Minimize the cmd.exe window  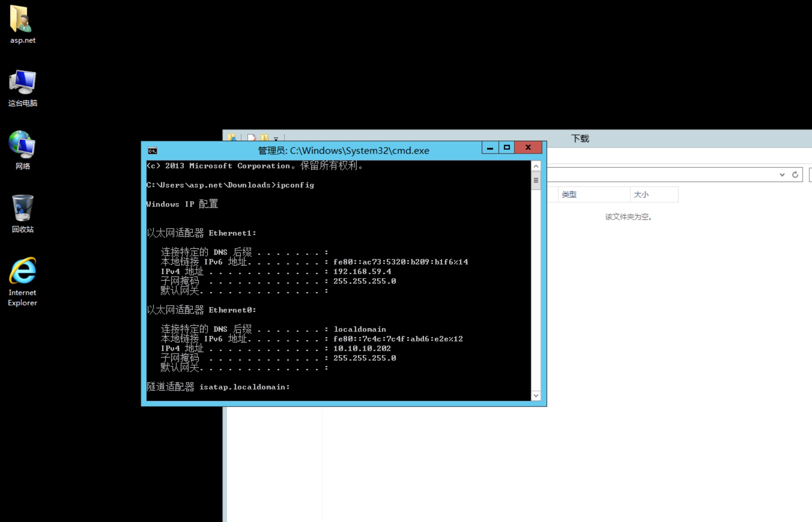coord(490,148)
